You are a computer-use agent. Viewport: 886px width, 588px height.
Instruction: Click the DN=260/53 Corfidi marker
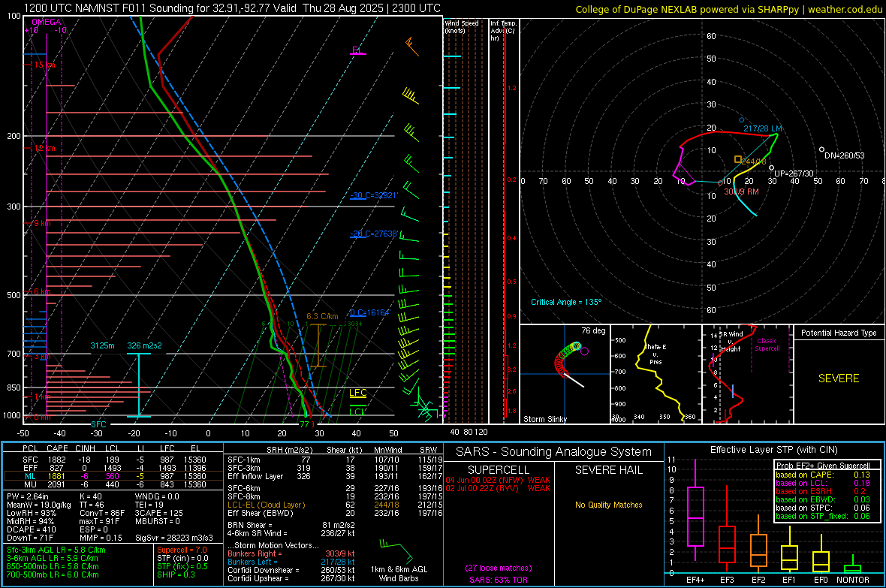pyautogui.click(x=844, y=155)
